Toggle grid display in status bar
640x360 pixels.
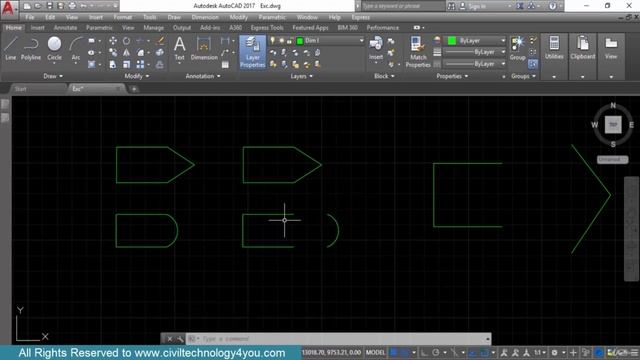(x=394, y=353)
